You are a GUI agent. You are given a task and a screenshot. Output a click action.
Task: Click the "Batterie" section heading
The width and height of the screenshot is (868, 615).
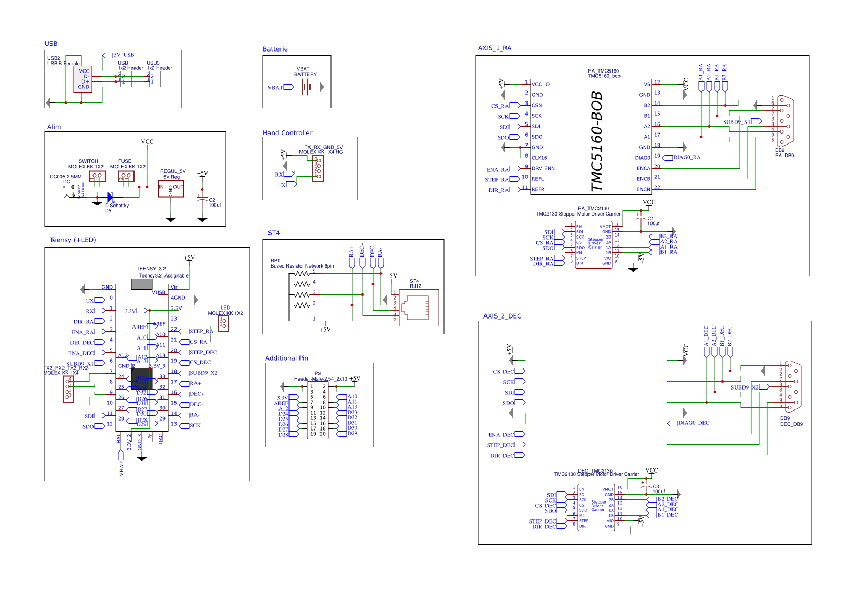275,49
